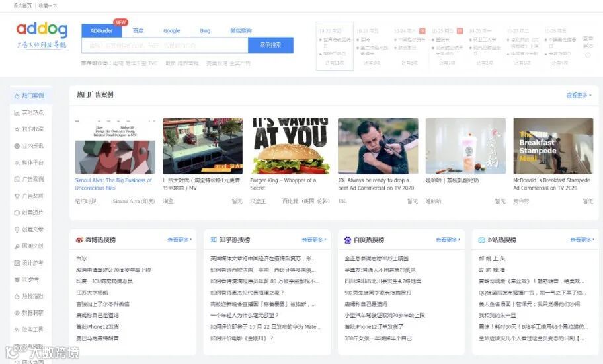Screen dimensions: 603x364
Task: Click the red NEW badge on ADGuider
Action: click(x=120, y=22)
